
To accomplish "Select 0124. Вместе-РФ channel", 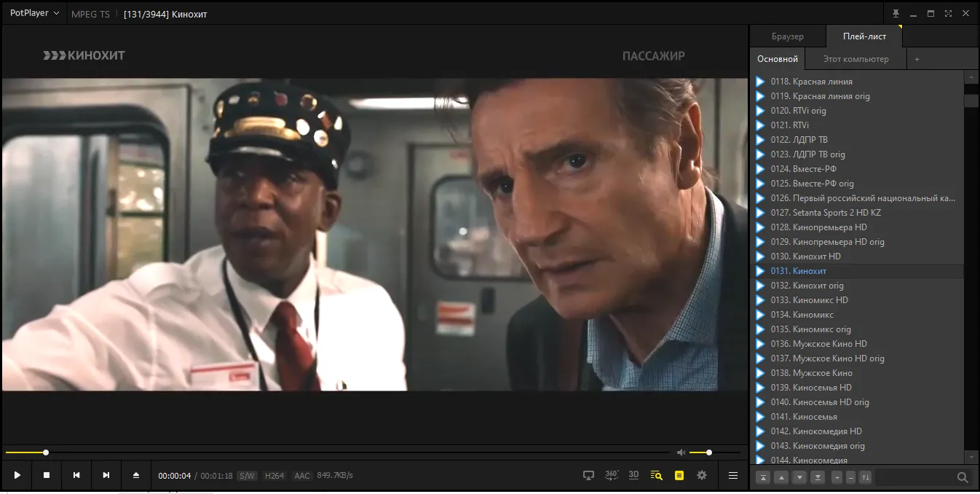I will point(857,169).
